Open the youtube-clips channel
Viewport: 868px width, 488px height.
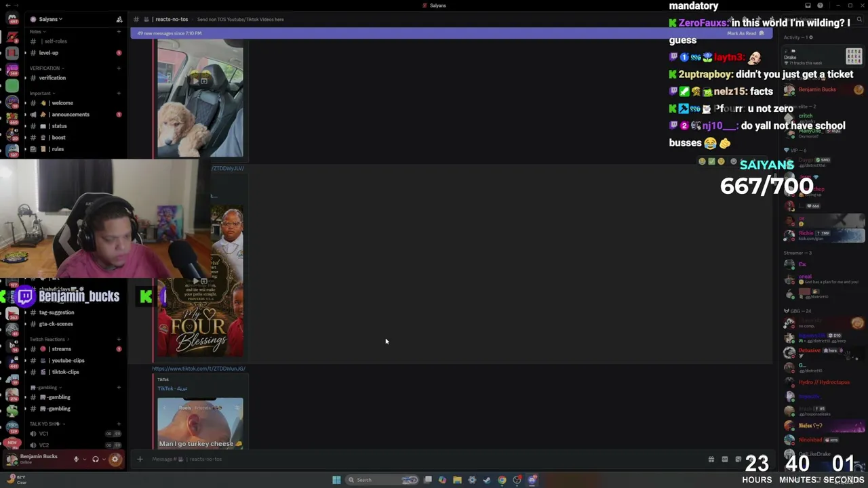[75, 361]
